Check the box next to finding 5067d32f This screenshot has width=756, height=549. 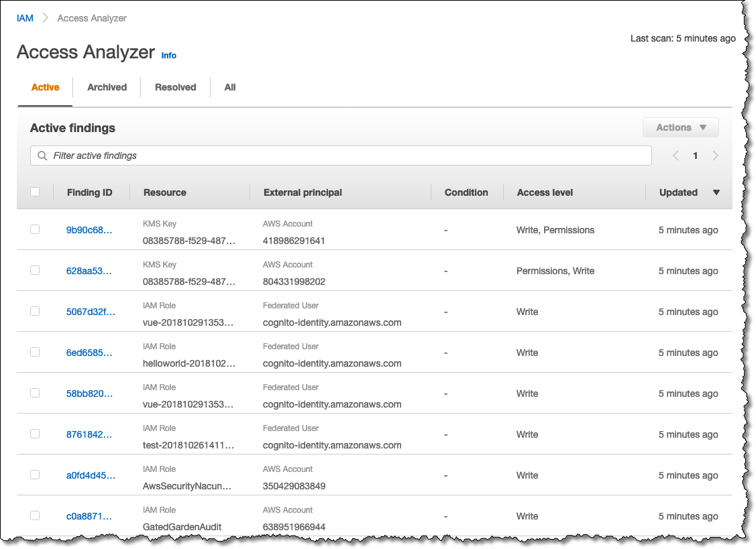click(35, 310)
